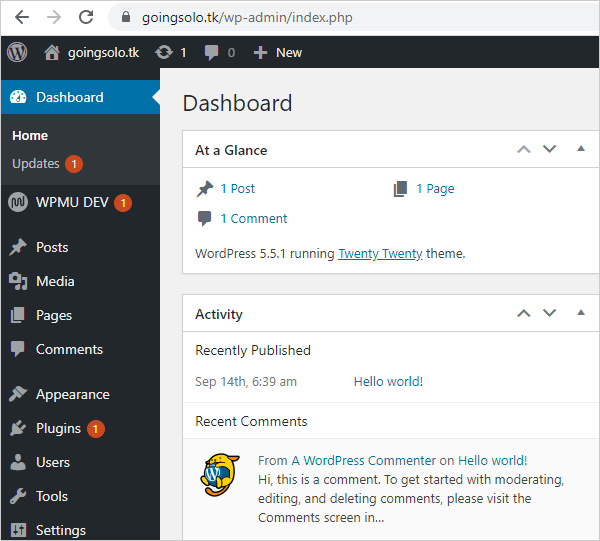Open Updates submenu item
Image resolution: width=600 pixels, height=541 pixels.
[36, 164]
